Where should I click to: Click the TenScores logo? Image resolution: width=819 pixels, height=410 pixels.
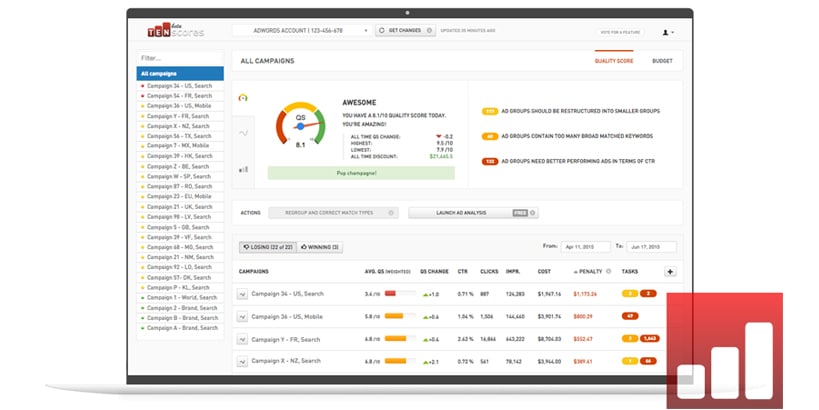point(176,30)
